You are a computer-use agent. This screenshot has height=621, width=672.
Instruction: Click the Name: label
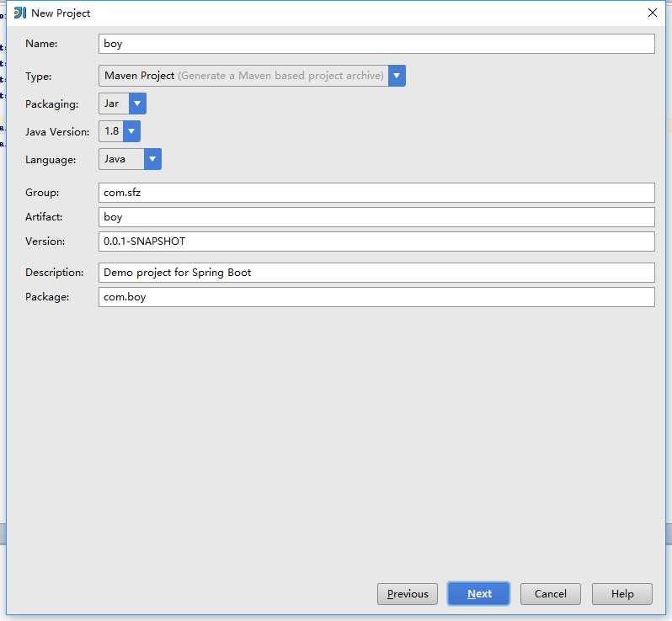(x=41, y=44)
